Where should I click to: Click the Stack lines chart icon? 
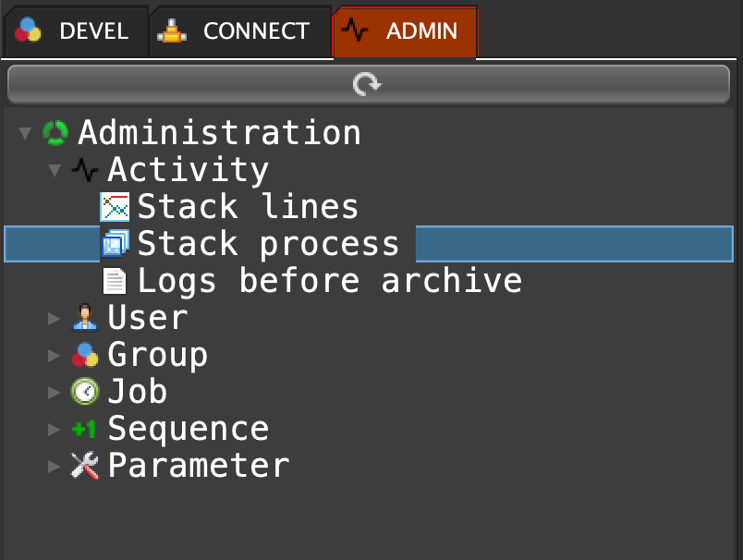tap(115, 207)
